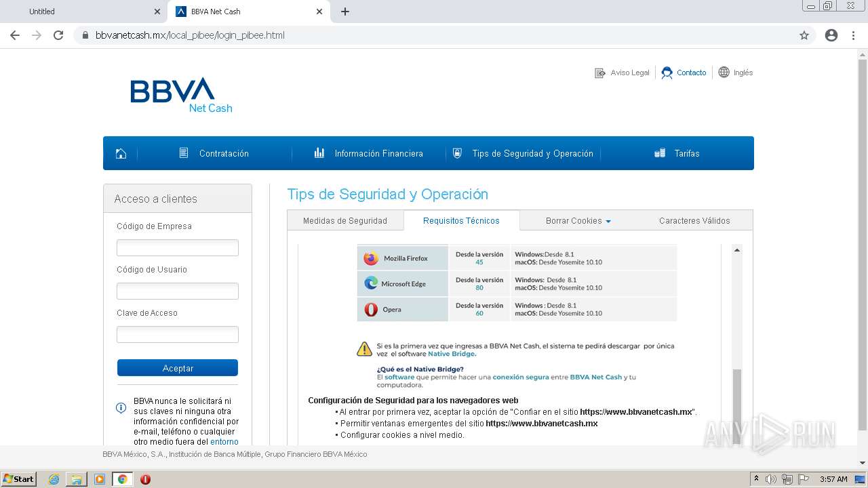The image size is (868, 488).
Task: Click the yellow warning triangle icon
Action: tap(365, 349)
